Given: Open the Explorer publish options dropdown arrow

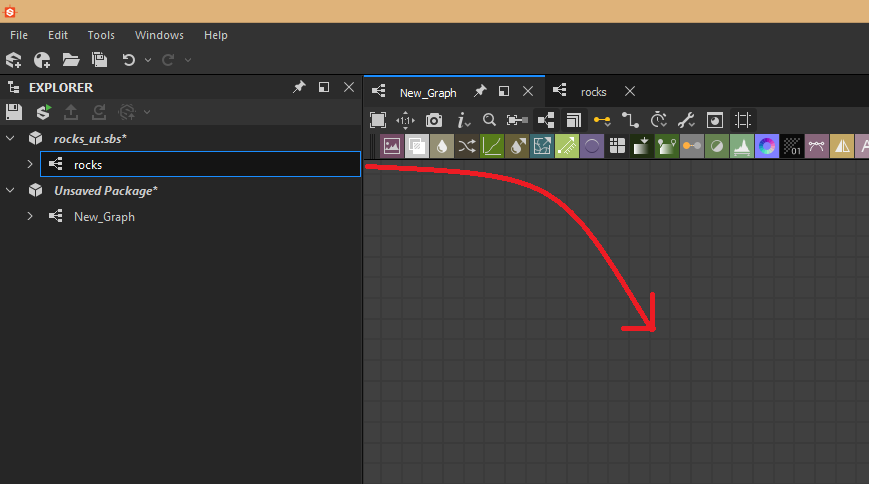Looking at the screenshot, I should [147, 112].
